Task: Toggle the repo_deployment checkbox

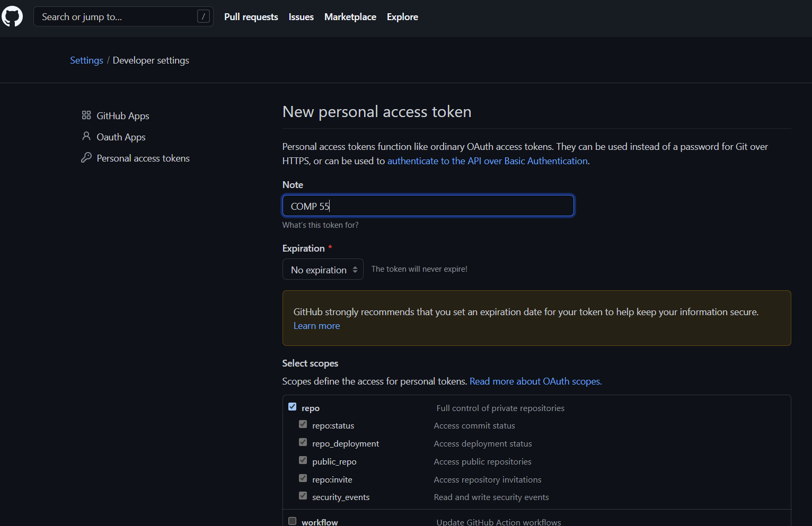Action: 303,442
